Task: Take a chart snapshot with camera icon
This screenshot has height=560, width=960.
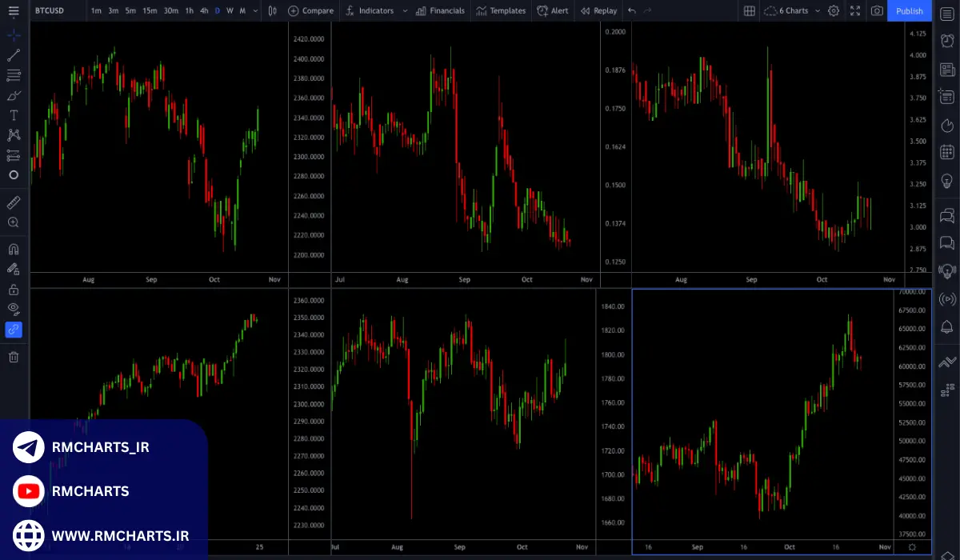Action: coord(878,10)
